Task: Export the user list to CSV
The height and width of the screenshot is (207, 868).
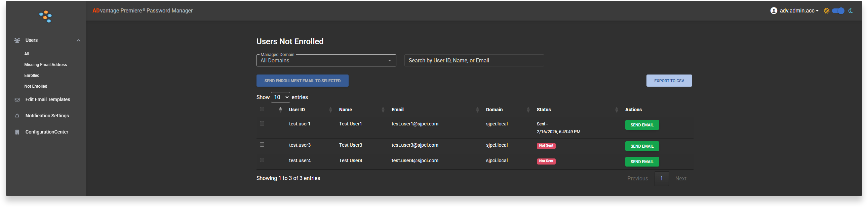Action: tap(669, 81)
